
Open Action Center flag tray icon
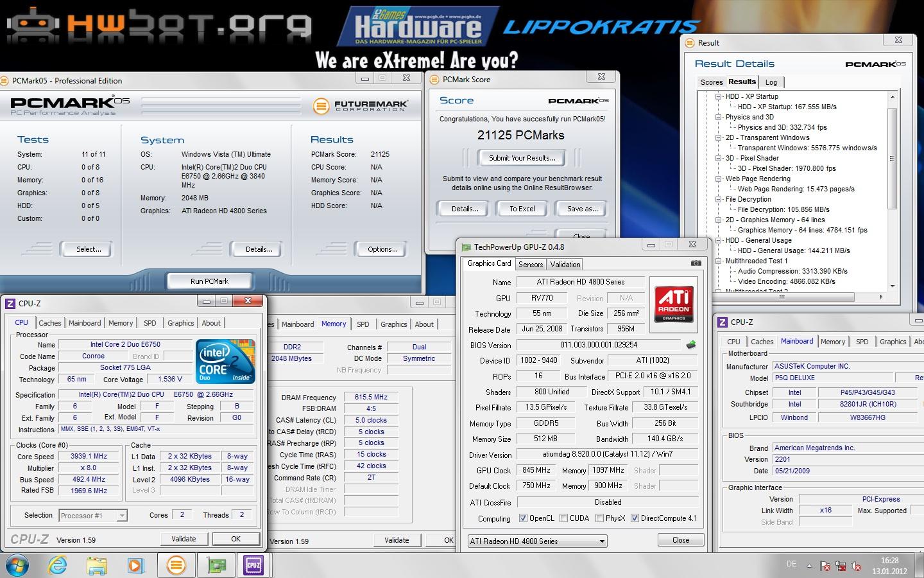click(x=825, y=566)
